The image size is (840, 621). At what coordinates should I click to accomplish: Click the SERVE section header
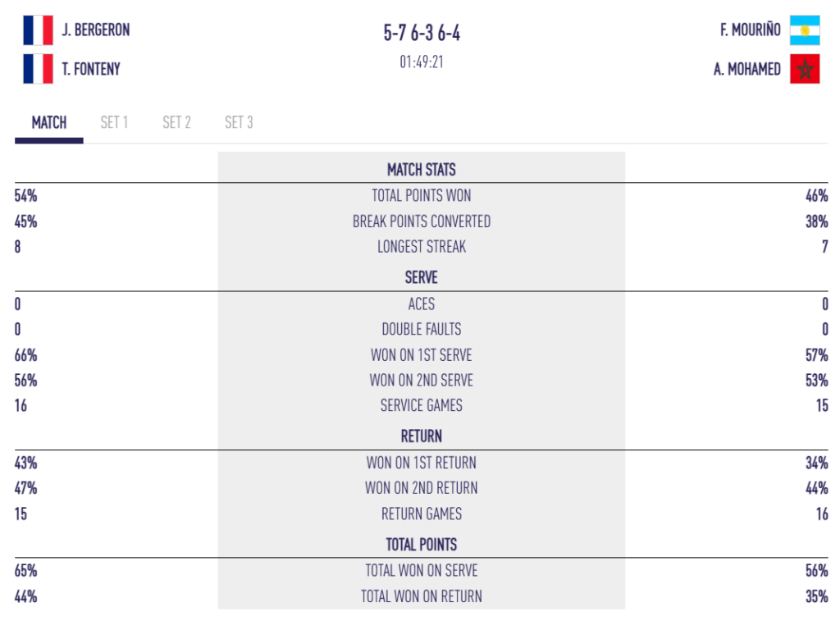coord(422,277)
